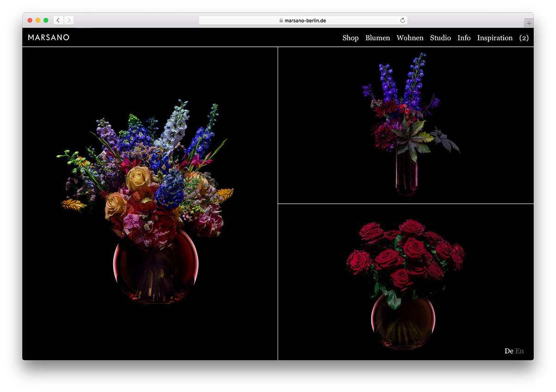Close the window with the red button
This screenshot has width=556, height=392.
click(30, 20)
